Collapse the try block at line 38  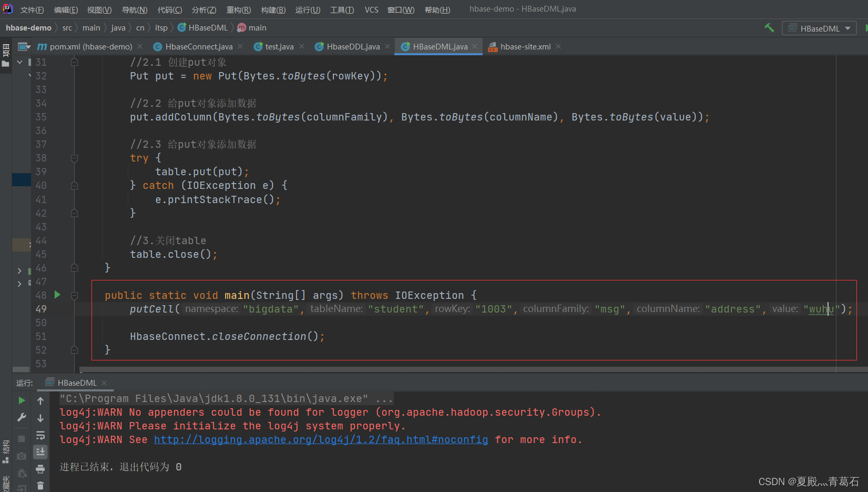[75, 158]
